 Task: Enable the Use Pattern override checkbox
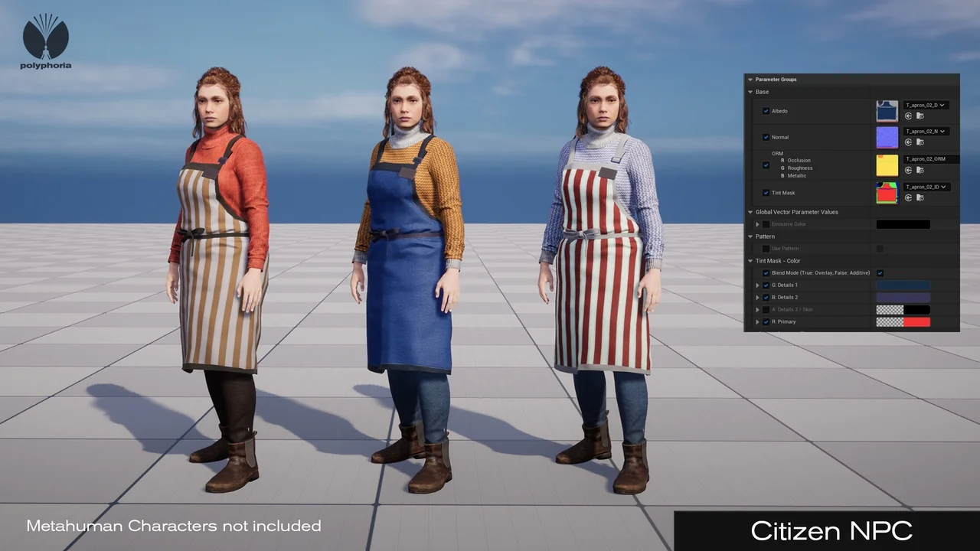(766, 249)
